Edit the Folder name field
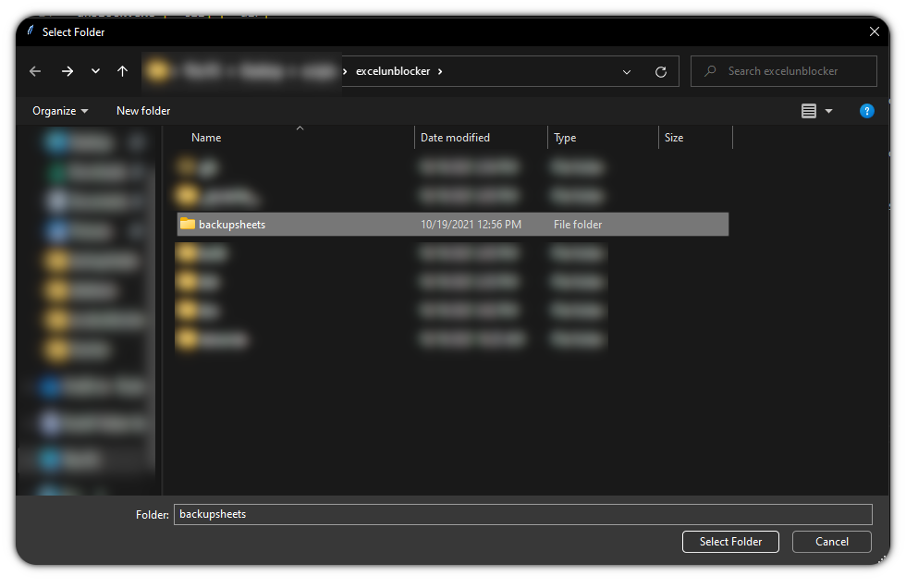 pyautogui.click(x=523, y=514)
